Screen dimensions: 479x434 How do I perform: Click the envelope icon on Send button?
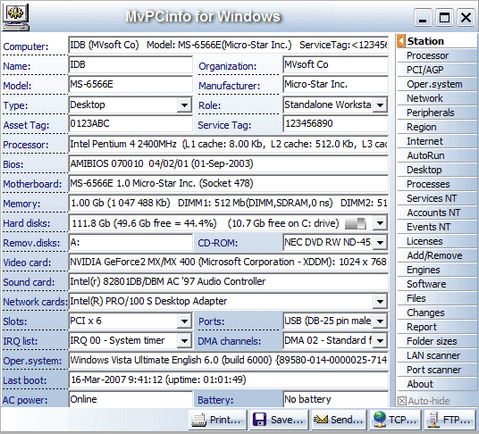pos(321,420)
